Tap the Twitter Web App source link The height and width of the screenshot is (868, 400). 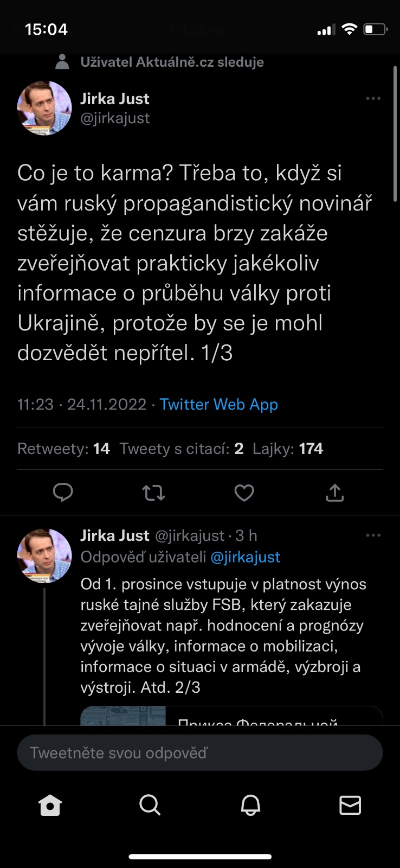[x=218, y=404]
